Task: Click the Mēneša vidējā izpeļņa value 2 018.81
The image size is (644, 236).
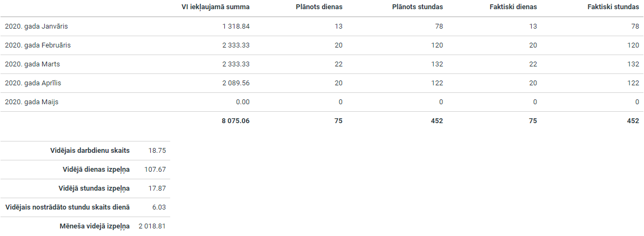Action: (x=152, y=226)
